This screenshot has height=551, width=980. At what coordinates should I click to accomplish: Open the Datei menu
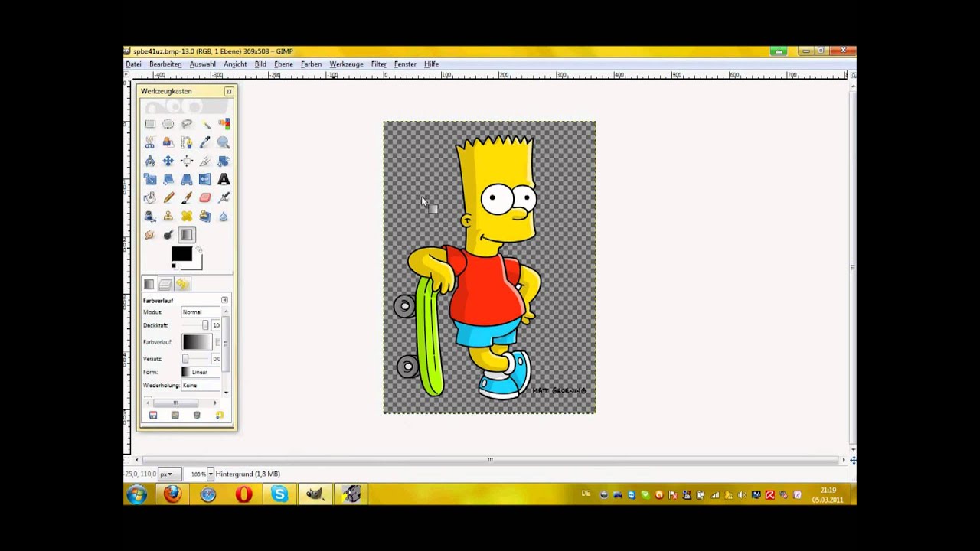[x=133, y=64]
